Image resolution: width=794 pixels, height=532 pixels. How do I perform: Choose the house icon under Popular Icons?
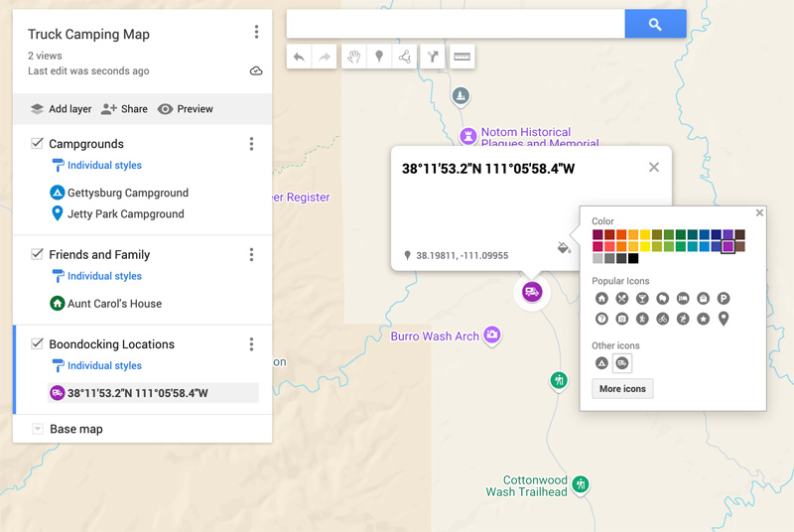pyautogui.click(x=601, y=299)
